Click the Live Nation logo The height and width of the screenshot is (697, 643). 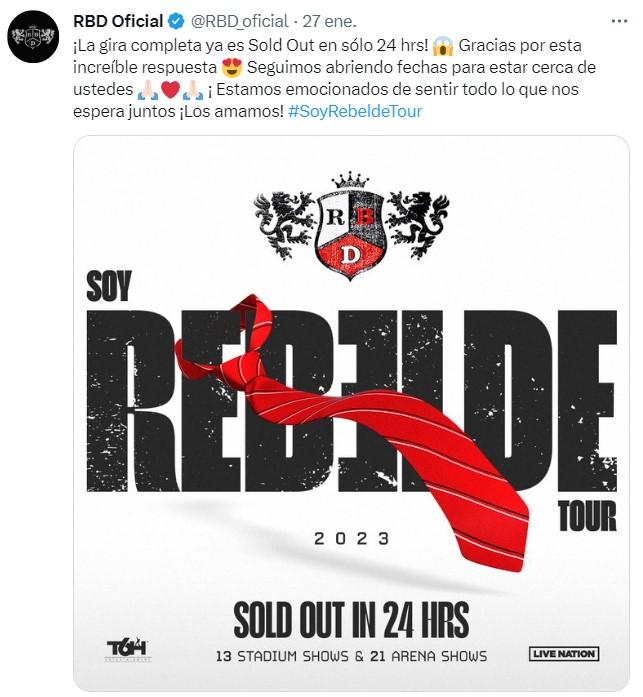tap(563, 654)
